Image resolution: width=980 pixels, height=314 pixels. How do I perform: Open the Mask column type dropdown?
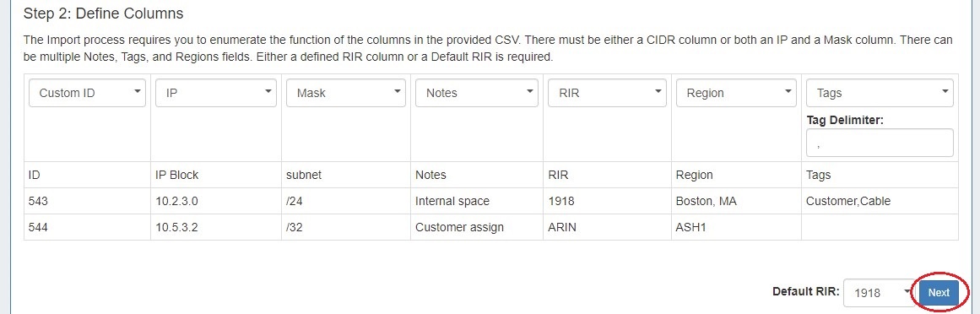click(346, 93)
